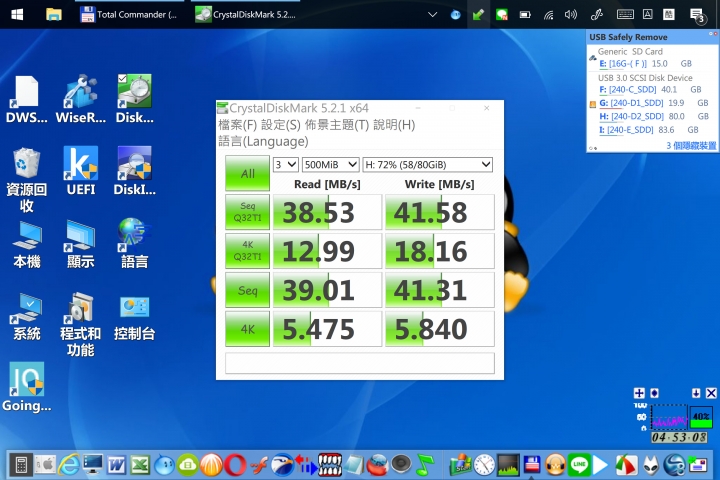The height and width of the screenshot is (480, 720).
Task: Open the 佈景主題(T) theme menu
Action: [x=337, y=125]
